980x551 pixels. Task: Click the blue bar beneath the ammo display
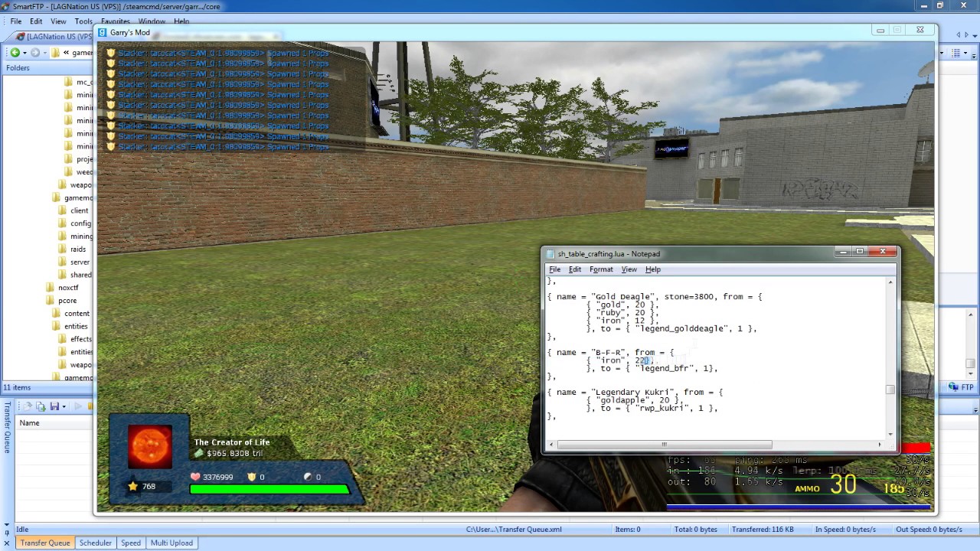pyautogui.click(x=799, y=506)
